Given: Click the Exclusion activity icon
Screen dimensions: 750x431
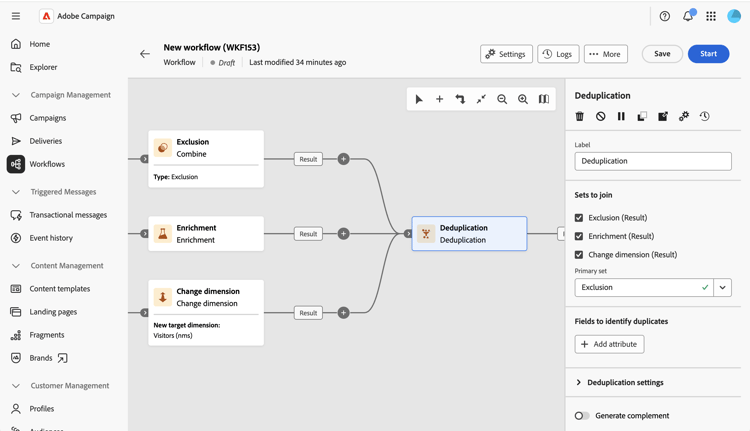Looking at the screenshot, I should click(163, 147).
